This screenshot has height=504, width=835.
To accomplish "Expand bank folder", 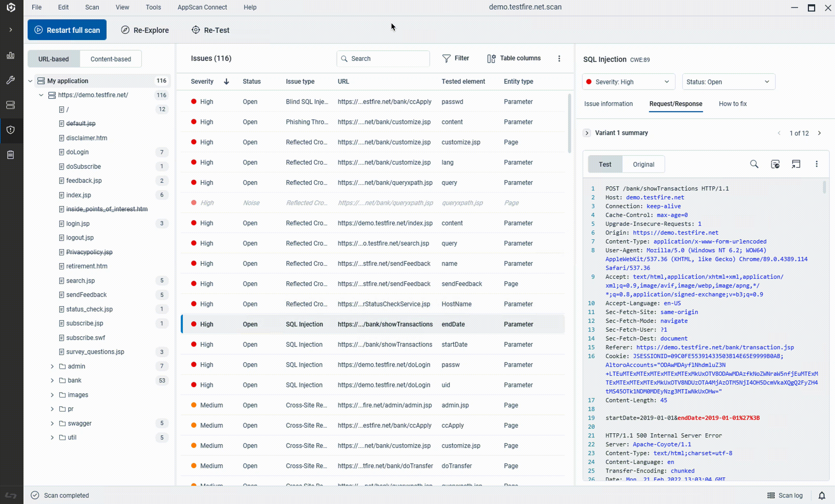I will click(52, 381).
